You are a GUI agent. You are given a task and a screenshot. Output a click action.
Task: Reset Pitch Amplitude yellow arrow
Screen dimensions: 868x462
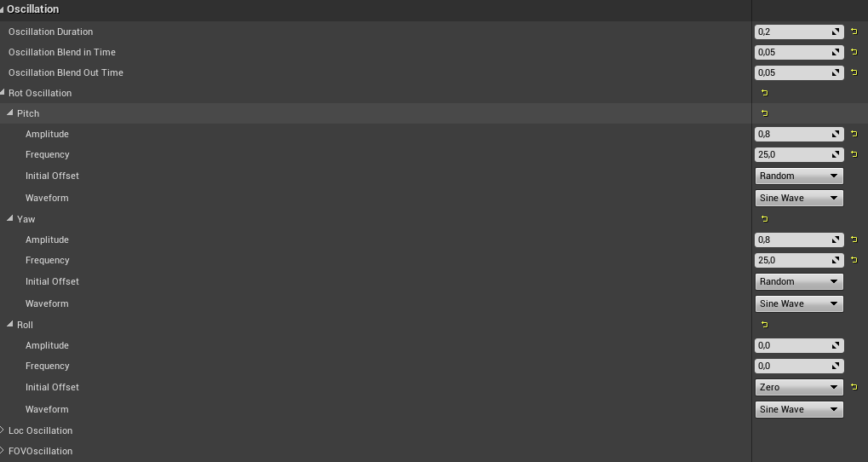click(x=854, y=134)
